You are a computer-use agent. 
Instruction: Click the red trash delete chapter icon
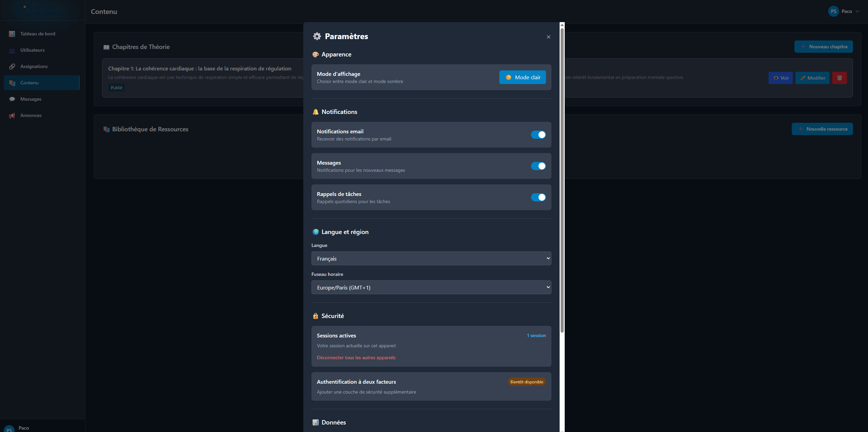pos(839,78)
